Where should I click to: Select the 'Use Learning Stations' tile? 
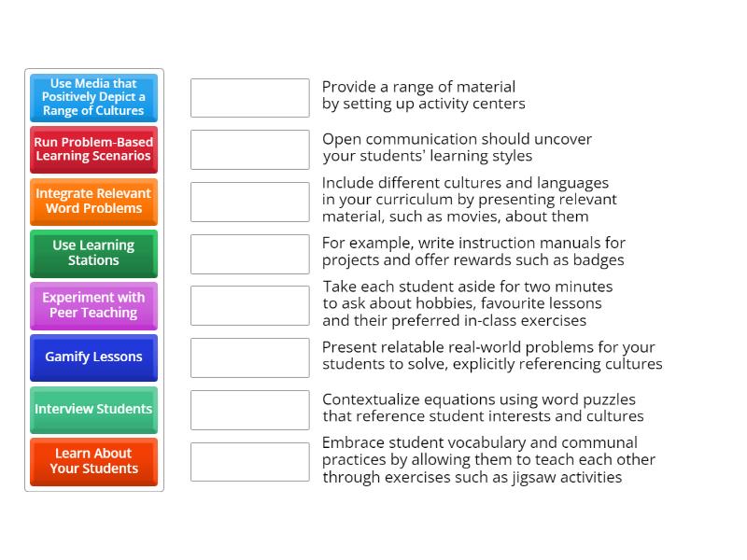pos(93,254)
